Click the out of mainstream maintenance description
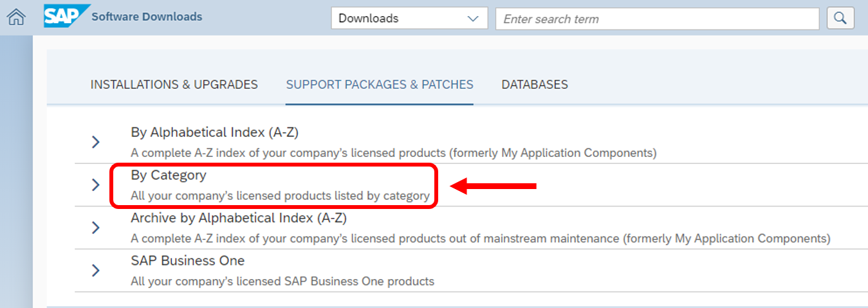The height and width of the screenshot is (308, 868). (480, 239)
